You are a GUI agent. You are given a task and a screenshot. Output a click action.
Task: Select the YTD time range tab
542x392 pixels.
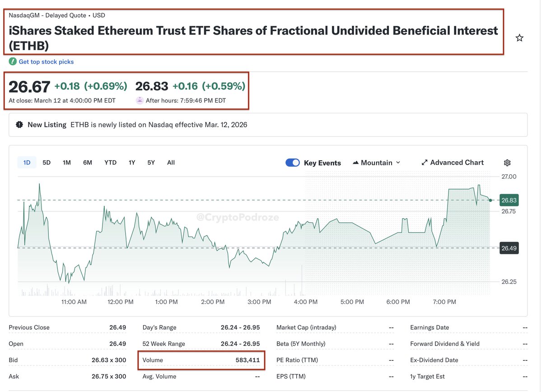click(111, 163)
